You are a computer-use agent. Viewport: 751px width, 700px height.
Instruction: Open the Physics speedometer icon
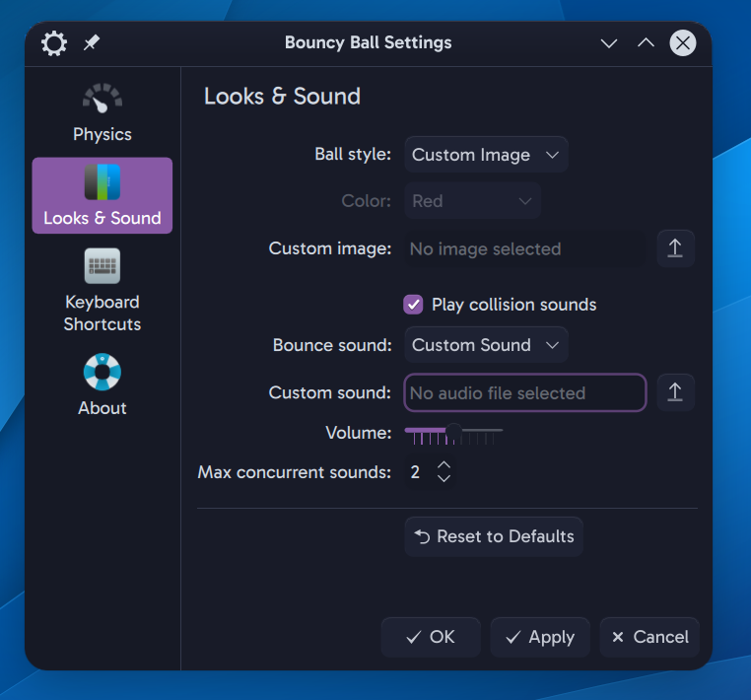coord(102,100)
